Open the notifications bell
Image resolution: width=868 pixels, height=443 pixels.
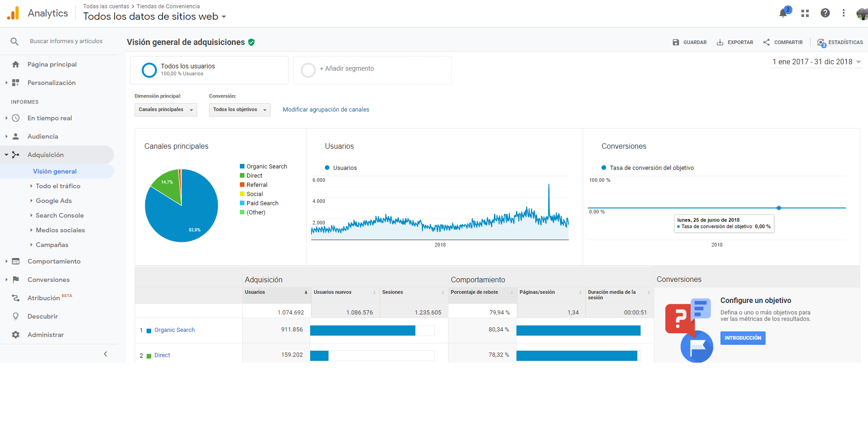pos(783,13)
